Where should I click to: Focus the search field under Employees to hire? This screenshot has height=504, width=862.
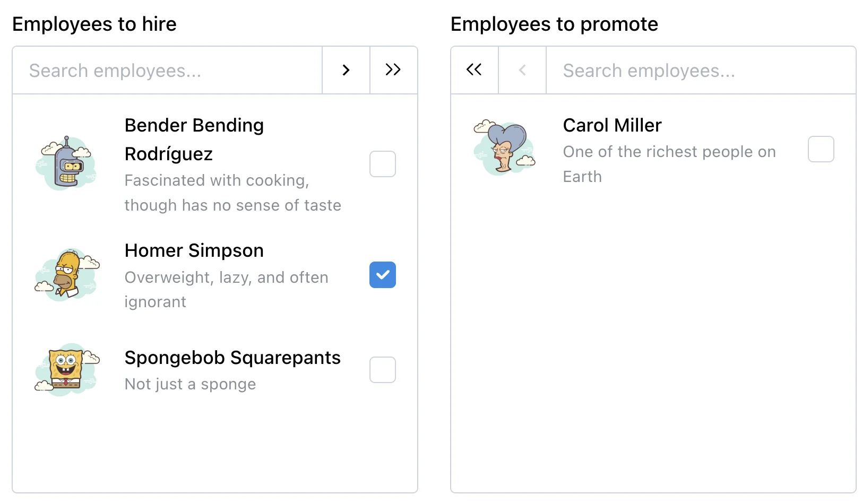[167, 71]
